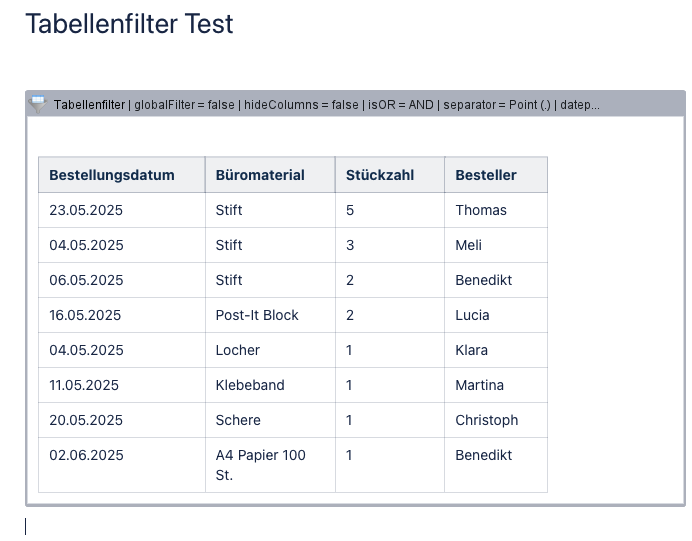
Task: Click the Tabellenfilter macro icon
Action: click(38, 103)
